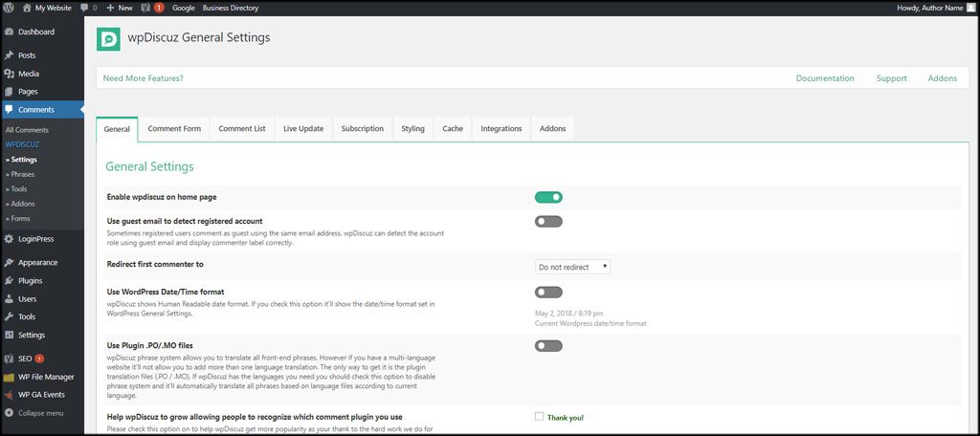980x436 pixels.
Task: Click the Posts pushpin icon
Action: (x=9, y=55)
